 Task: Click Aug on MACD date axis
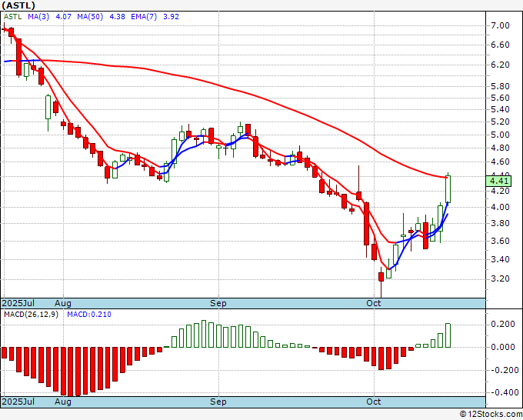[63, 402]
